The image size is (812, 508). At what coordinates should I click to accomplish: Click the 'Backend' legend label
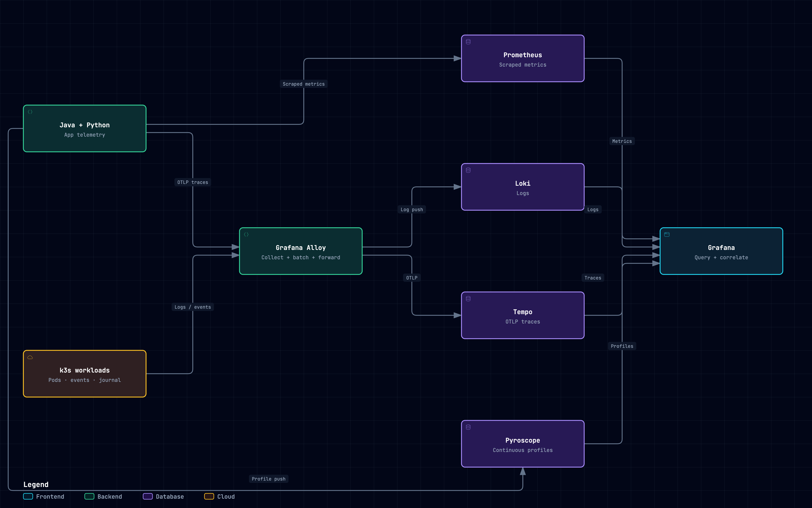pos(110,497)
